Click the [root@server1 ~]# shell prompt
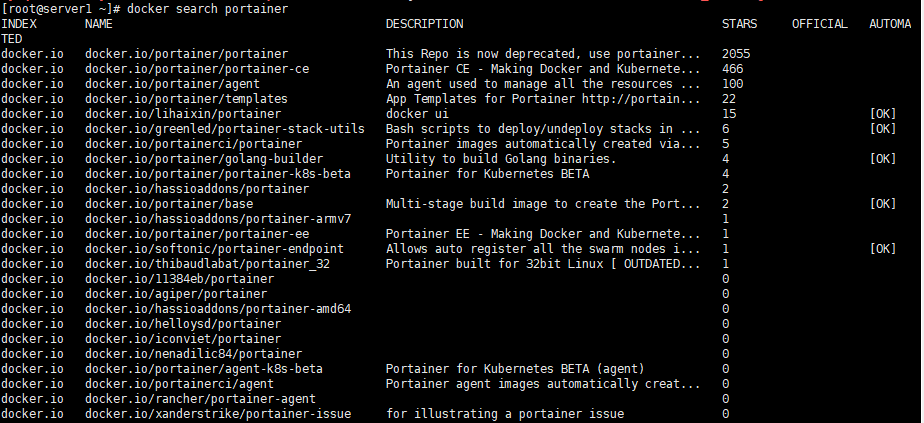The image size is (924, 423). pyautogui.click(x=61, y=9)
